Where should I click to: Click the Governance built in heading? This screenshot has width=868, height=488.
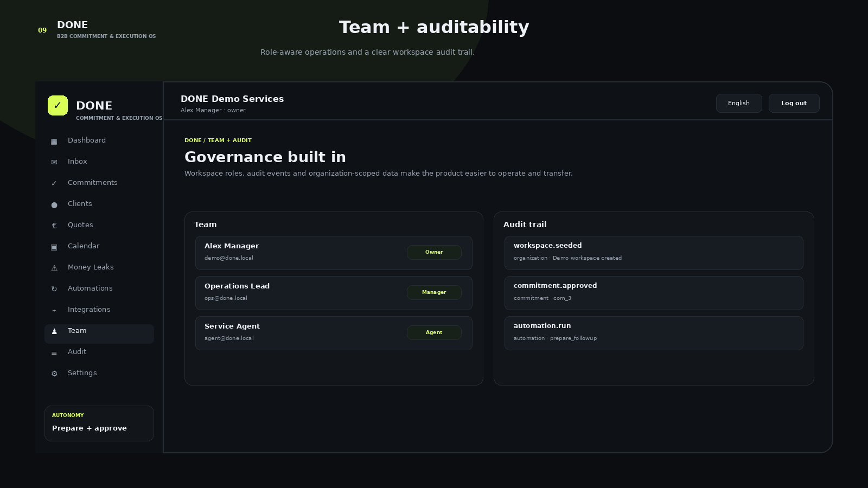click(x=265, y=157)
